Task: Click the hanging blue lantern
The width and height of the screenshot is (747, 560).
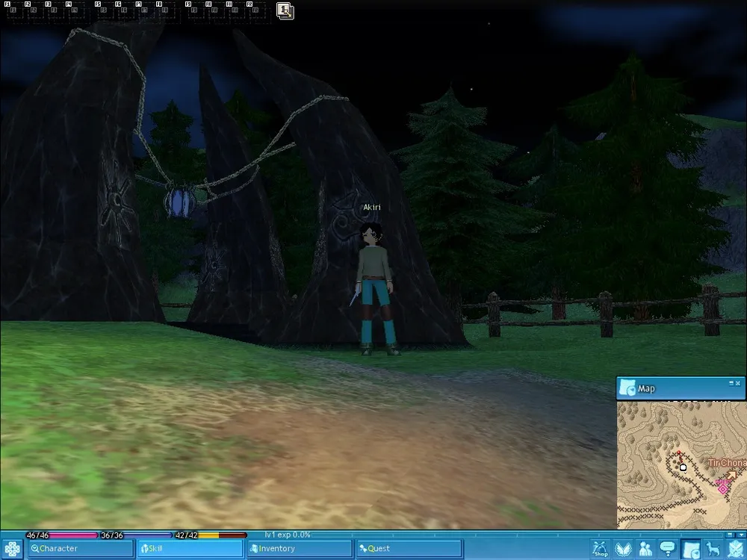Action: point(180,202)
